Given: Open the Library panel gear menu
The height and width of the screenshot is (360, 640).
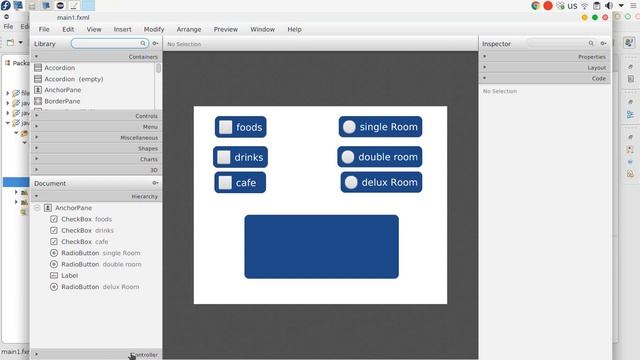Looking at the screenshot, I should 156,43.
